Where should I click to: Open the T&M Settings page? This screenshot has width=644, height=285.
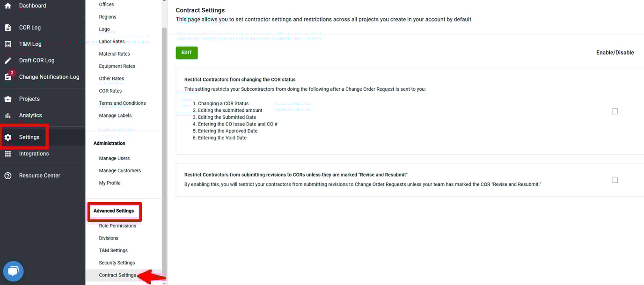coord(113,251)
